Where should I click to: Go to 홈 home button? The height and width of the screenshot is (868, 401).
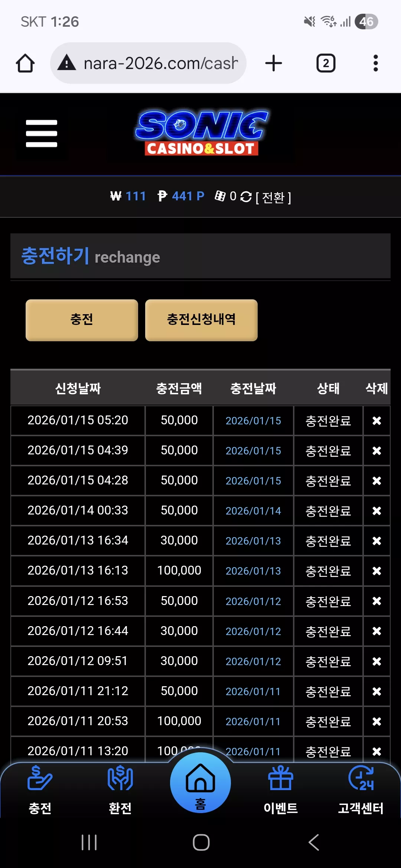200,783
